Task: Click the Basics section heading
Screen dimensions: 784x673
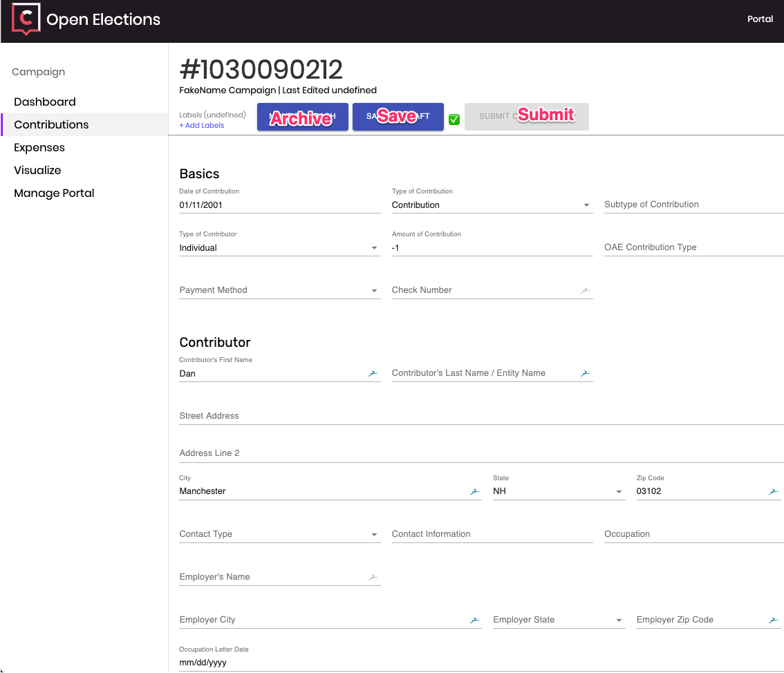Action: (200, 174)
